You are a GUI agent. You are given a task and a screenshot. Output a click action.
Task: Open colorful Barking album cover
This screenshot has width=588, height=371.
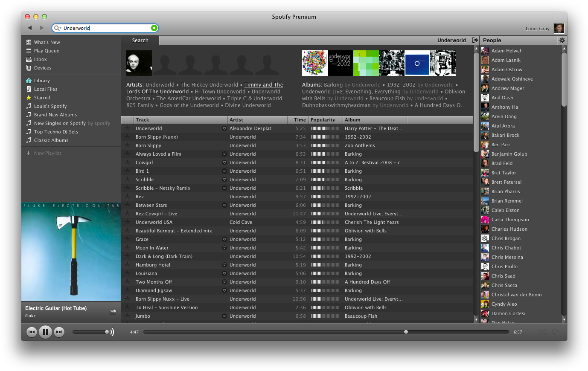315,63
